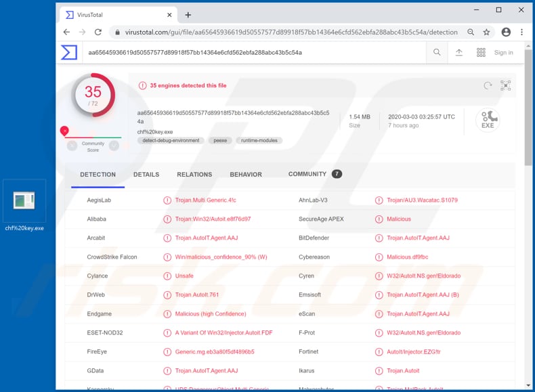
Task: Click the VirusTotal logo icon
Action: [69, 52]
